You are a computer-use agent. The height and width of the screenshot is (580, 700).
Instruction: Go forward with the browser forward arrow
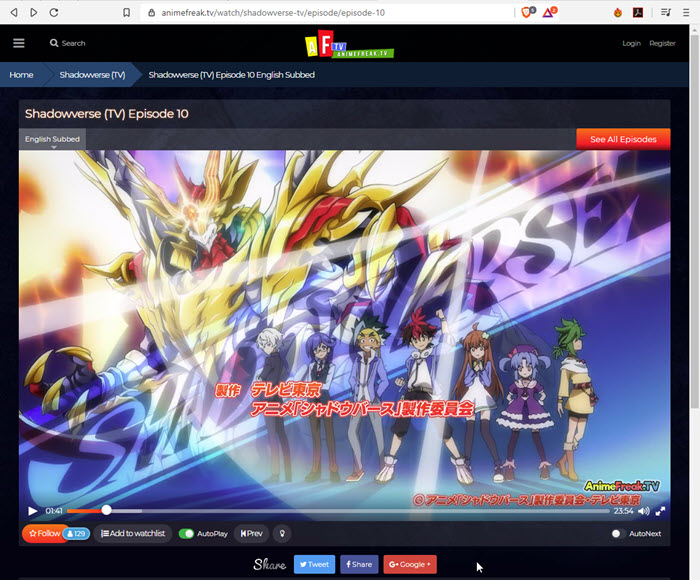click(x=33, y=13)
